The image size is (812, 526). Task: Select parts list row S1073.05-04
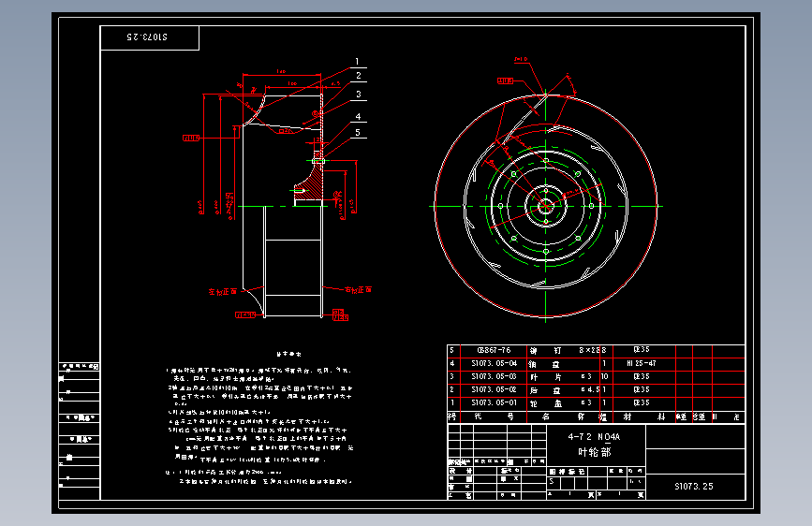click(596, 364)
